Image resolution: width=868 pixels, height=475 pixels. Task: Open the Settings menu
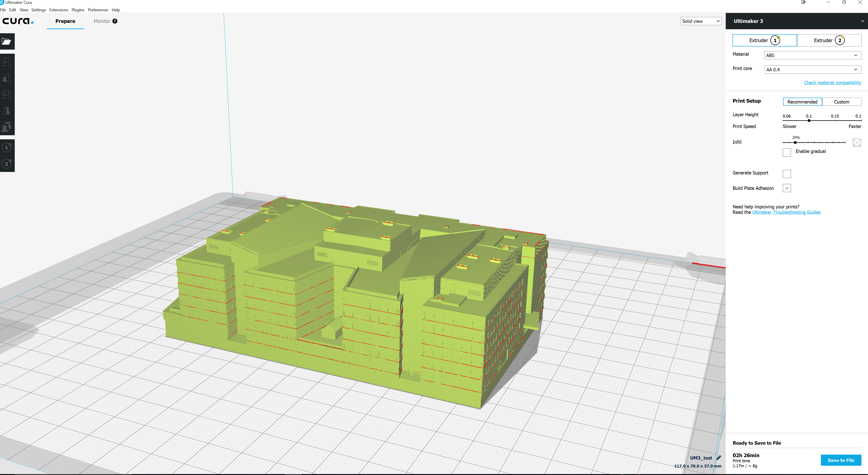pyautogui.click(x=39, y=10)
